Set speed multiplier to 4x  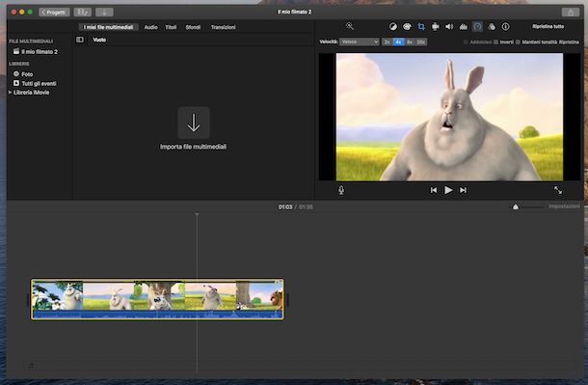pyautogui.click(x=398, y=42)
